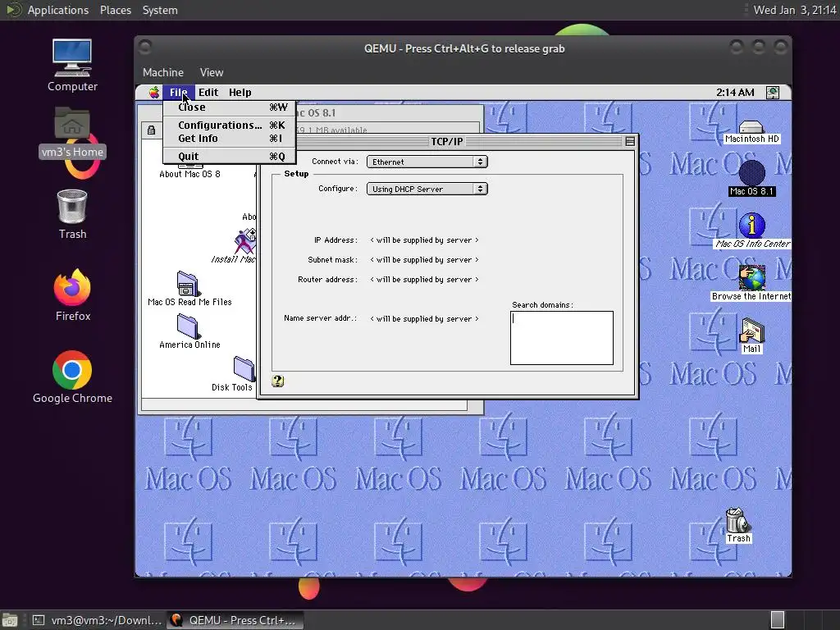Switch to vm3@vm3 terminal taskbar button
Viewport: 840px width, 630px height.
click(98, 620)
